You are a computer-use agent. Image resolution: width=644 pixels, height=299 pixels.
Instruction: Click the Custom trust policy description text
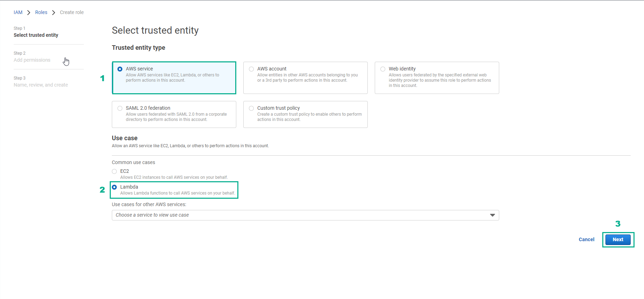coord(310,117)
